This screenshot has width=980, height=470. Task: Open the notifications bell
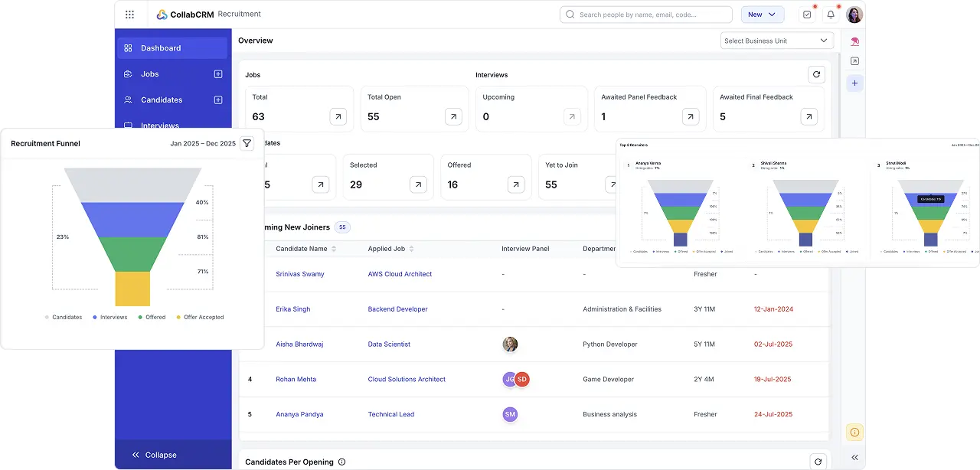[830, 14]
